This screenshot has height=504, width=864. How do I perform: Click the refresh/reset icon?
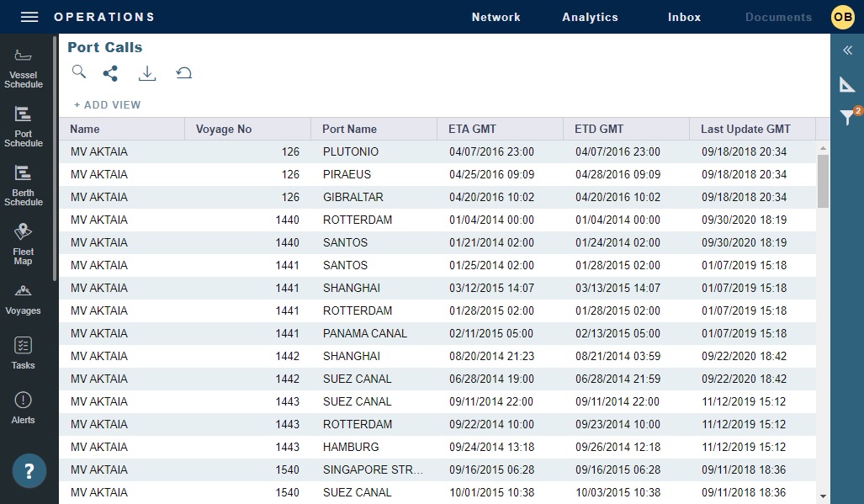(183, 73)
